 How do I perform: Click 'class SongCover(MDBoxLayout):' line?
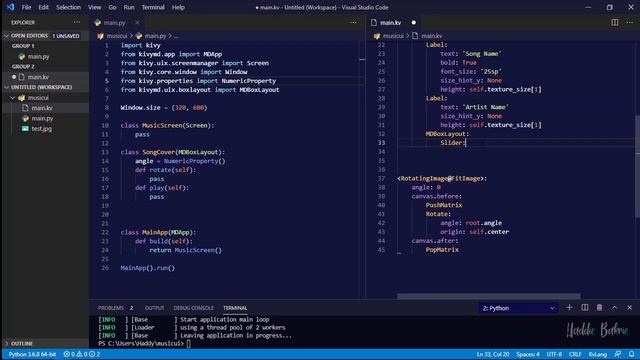click(x=173, y=152)
